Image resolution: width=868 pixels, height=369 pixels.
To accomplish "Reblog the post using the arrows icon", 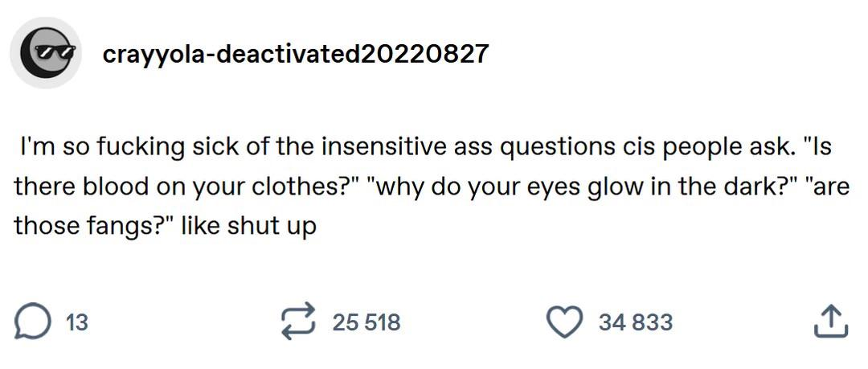I will [299, 322].
